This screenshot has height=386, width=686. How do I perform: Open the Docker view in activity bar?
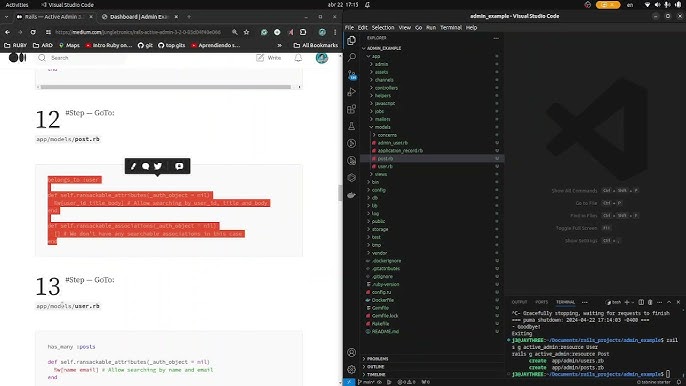[x=351, y=195]
